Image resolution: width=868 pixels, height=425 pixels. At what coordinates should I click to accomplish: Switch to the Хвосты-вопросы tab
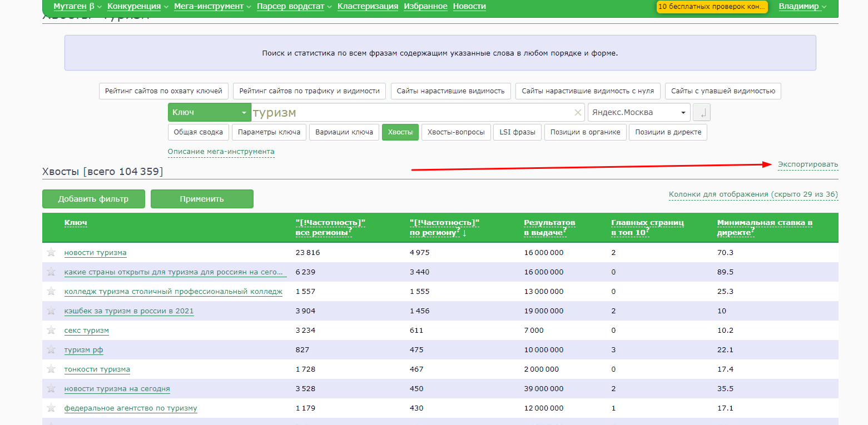coord(456,132)
